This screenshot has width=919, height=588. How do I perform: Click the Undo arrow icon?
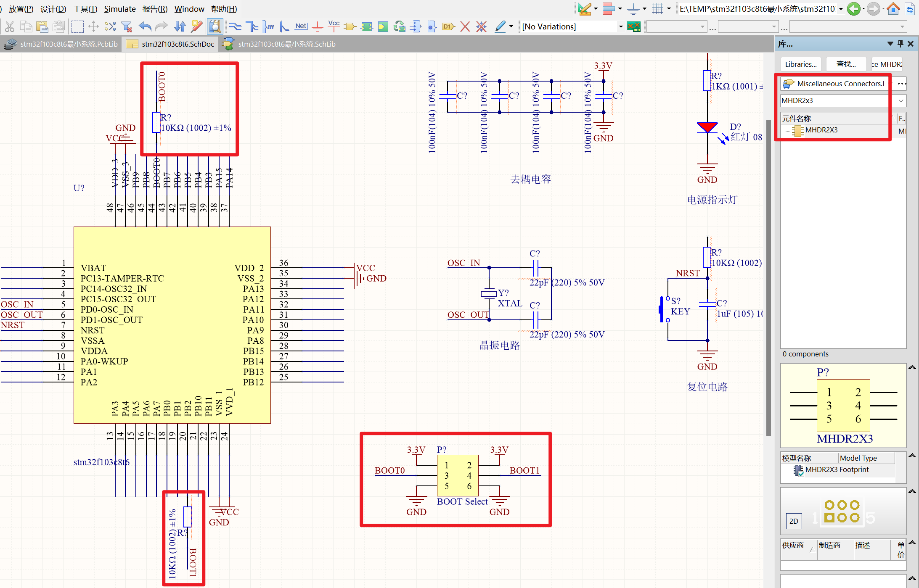[x=146, y=27]
